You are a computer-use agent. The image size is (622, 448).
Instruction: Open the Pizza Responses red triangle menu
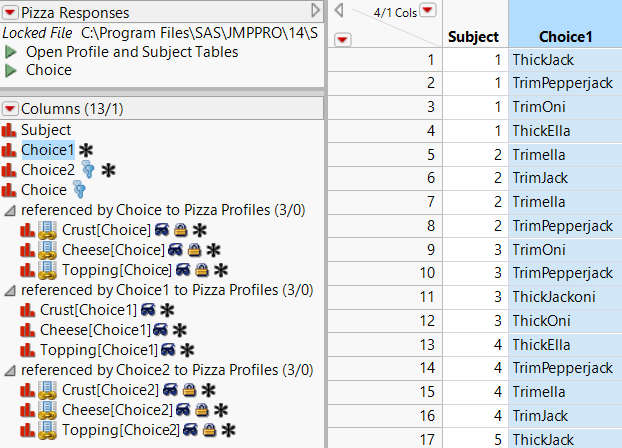pyautogui.click(x=10, y=10)
